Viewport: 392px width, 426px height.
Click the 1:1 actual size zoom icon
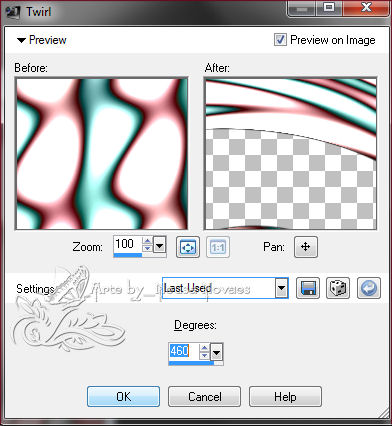[218, 247]
